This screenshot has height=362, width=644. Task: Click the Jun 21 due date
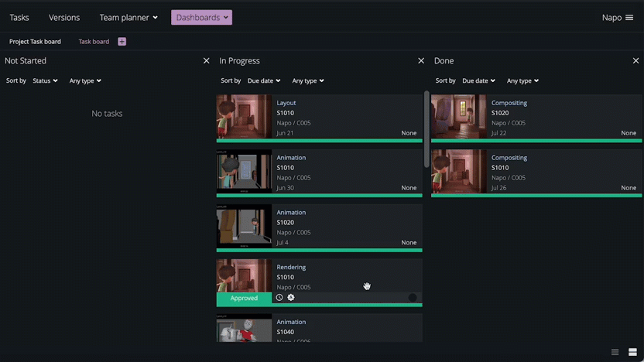pyautogui.click(x=285, y=133)
